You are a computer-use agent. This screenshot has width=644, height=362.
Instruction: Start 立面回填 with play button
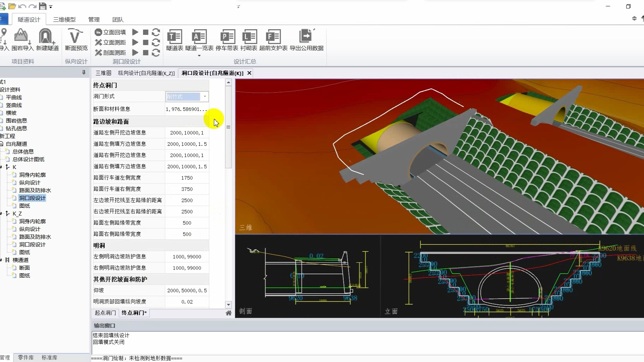pos(135,32)
